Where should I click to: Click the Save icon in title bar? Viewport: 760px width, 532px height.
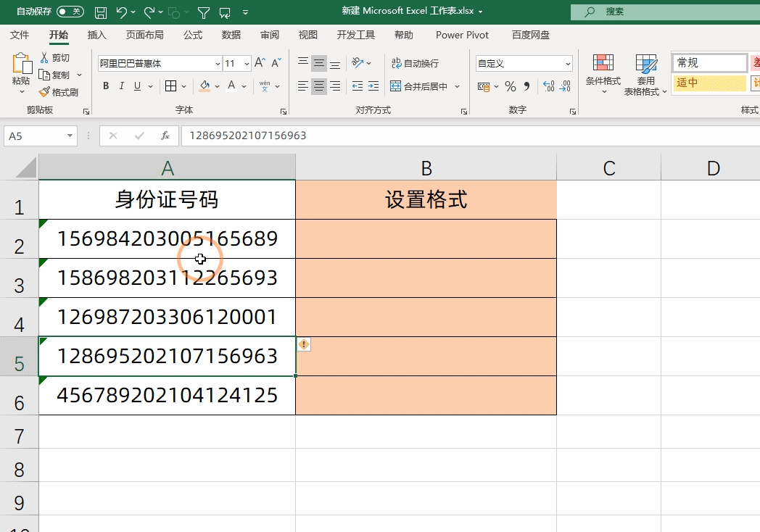point(101,12)
